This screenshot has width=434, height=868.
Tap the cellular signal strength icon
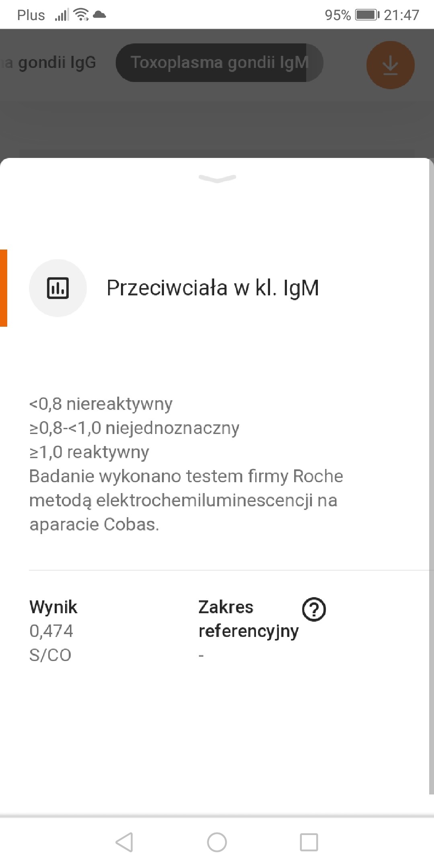[x=61, y=15]
